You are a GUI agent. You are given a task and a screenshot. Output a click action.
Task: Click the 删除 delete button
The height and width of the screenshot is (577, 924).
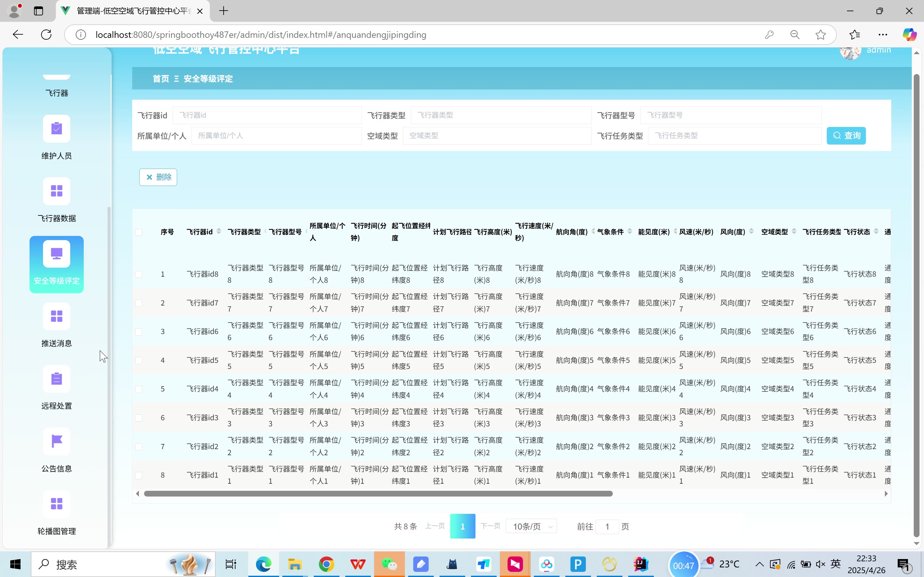coord(158,177)
